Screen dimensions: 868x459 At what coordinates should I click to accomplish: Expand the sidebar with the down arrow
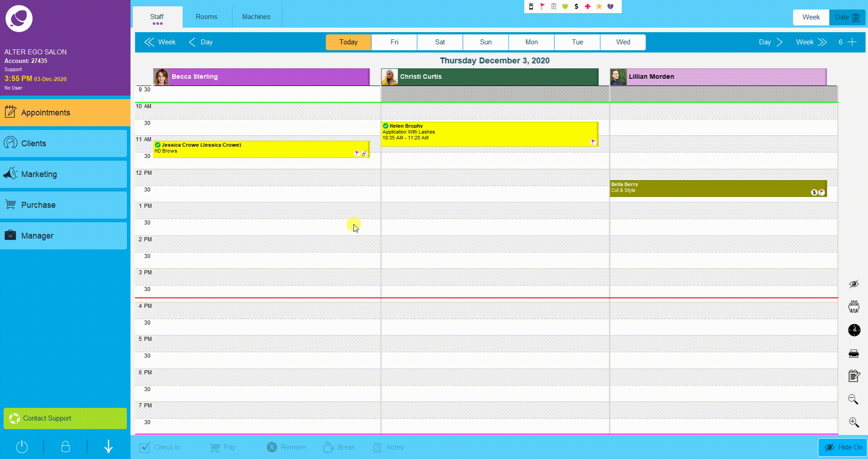(x=108, y=447)
